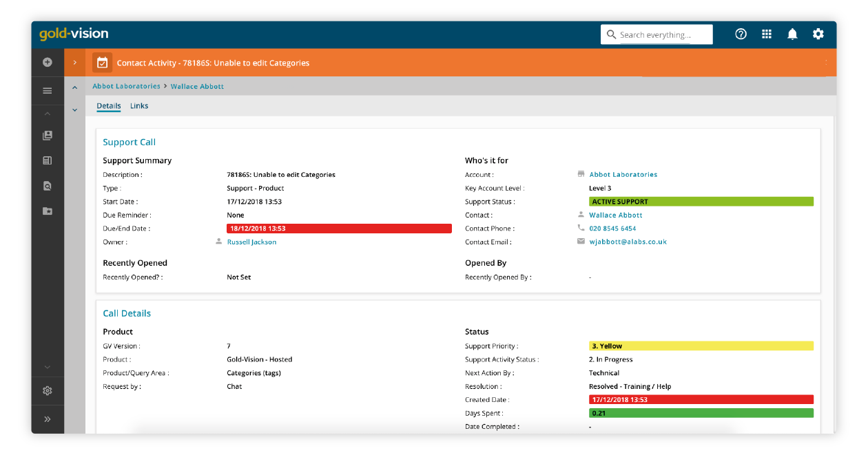Screen dimensions: 868x455
Task: Click Next Action By value 'Technical'
Action: click(x=604, y=373)
